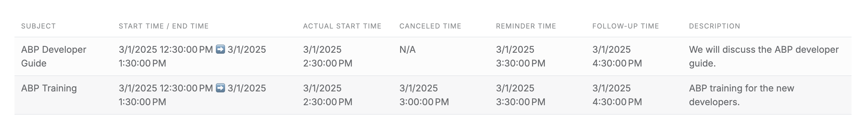The image size is (868, 135).
Task: Select ABP Training's follow-up time cell
Action: pyautogui.click(x=617, y=95)
